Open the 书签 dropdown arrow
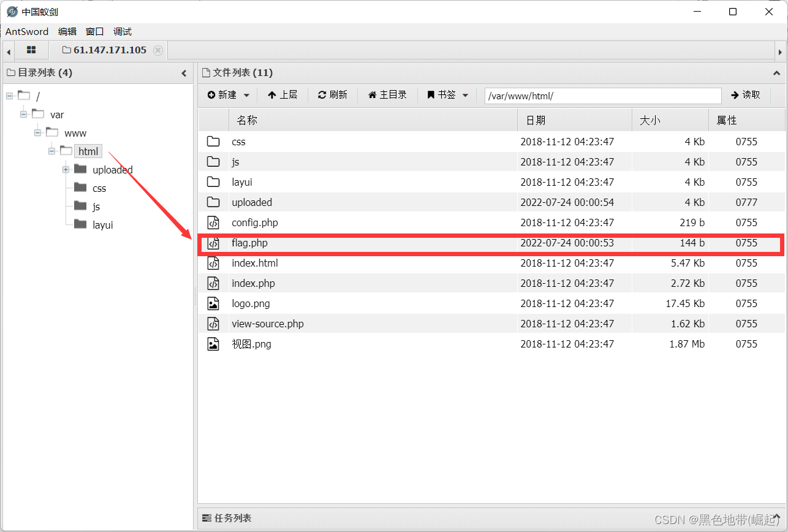This screenshot has width=788, height=532. (x=465, y=95)
